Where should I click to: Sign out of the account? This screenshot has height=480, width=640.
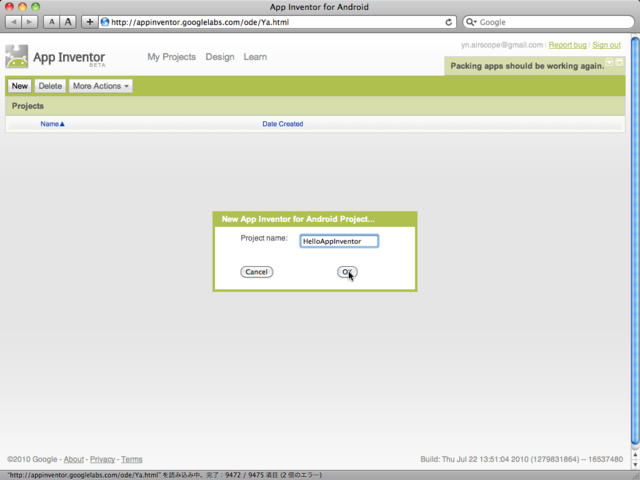point(606,45)
